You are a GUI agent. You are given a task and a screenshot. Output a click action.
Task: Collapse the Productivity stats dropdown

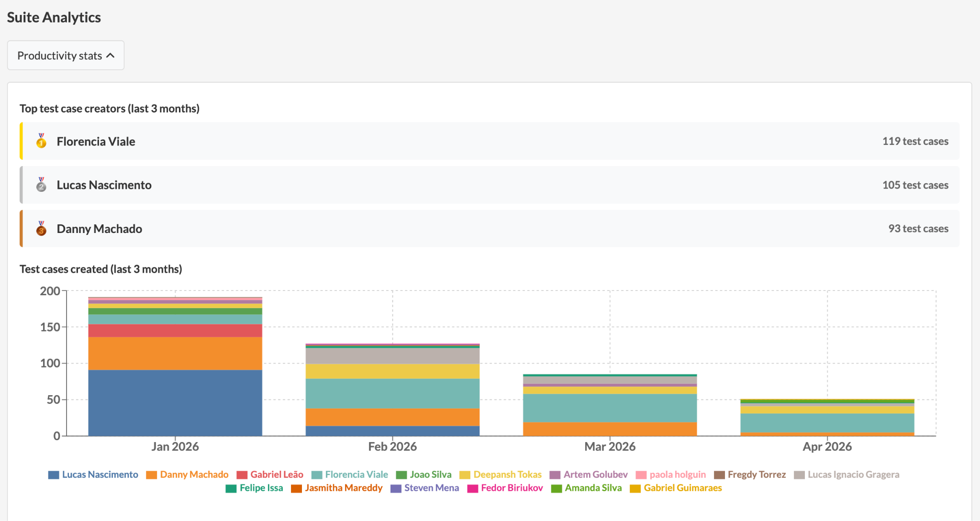(66, 55)
